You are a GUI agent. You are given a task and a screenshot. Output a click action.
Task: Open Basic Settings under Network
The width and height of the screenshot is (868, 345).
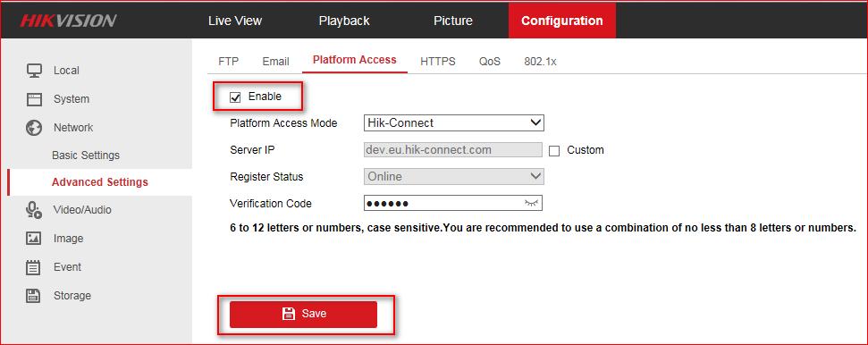(x=86, y=155)
